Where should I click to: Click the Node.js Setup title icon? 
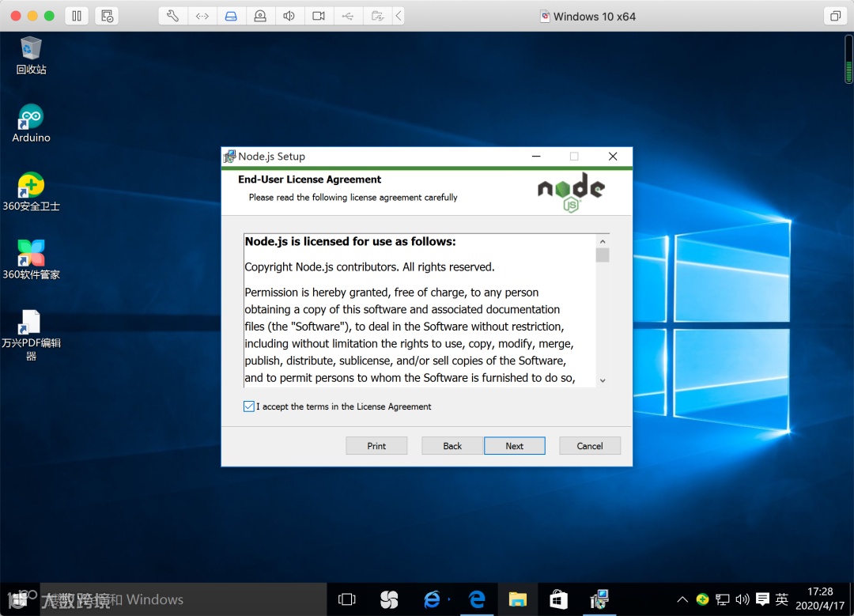coord(230,157)
